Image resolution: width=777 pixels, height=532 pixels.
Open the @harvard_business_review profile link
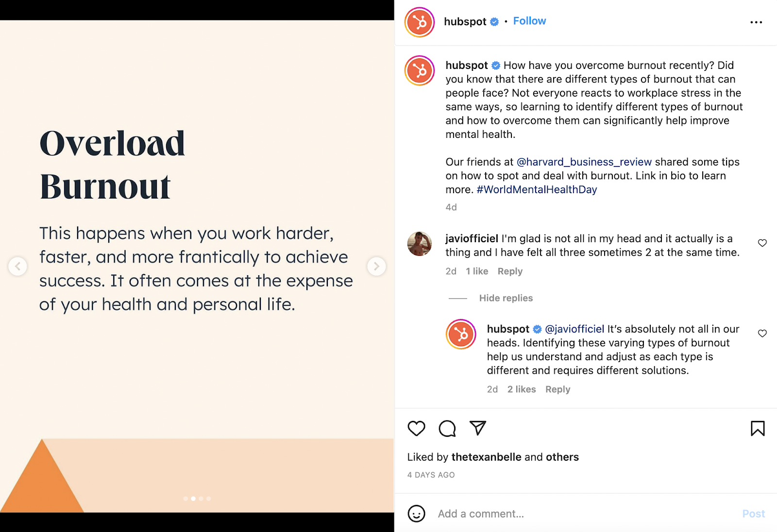(584, 162)
